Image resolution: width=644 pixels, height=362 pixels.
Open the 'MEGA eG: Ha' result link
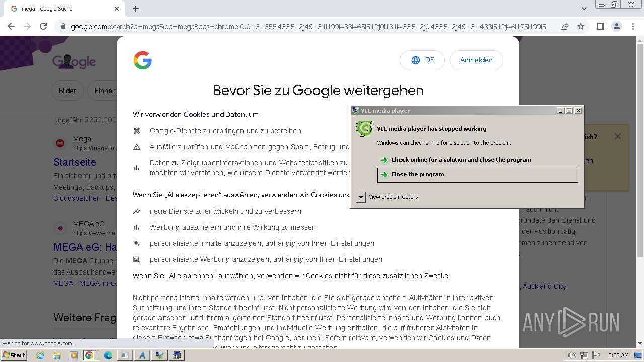coord(85,247)
